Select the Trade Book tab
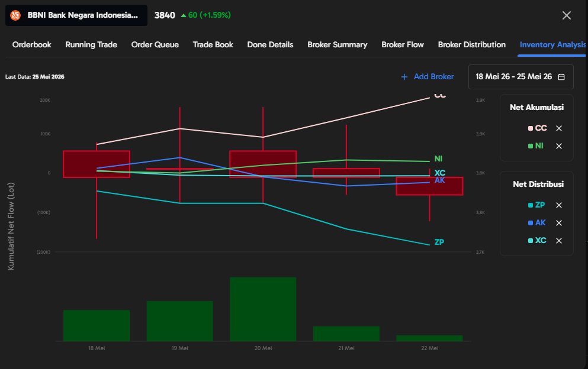The height and width of the screenshot is (369, 588). 213,44
